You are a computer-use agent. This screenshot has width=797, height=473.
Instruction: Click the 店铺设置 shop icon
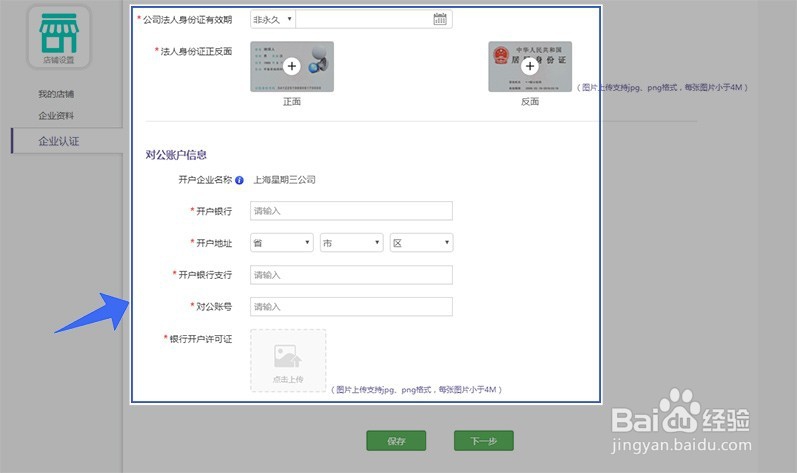pos(58,37)
